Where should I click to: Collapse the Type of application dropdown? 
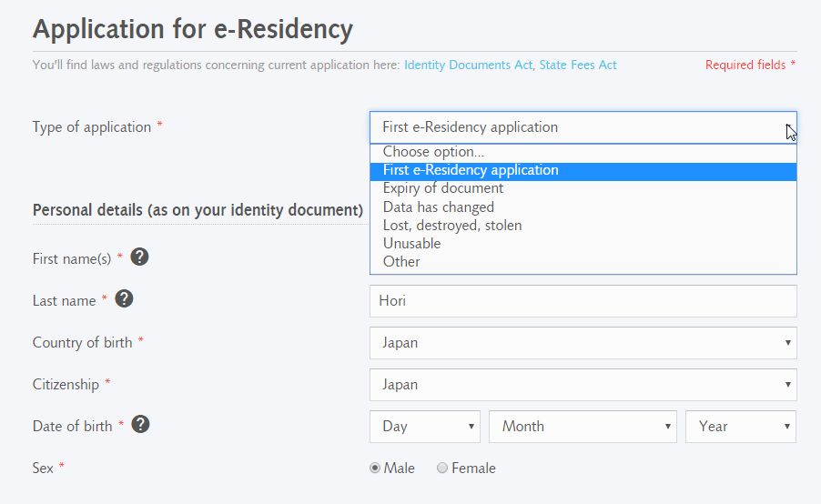pos(583,127)
